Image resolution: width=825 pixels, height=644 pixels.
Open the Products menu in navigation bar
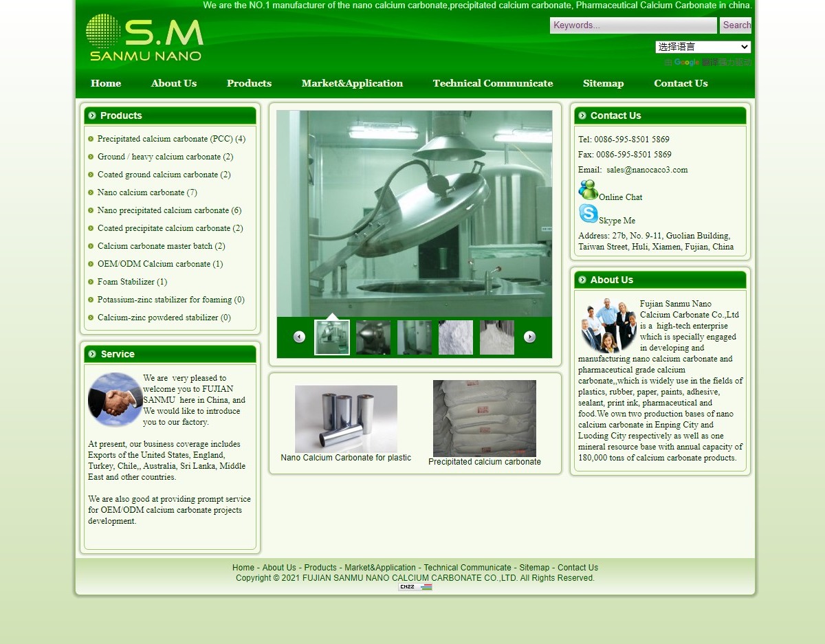[x=249, y=83]
